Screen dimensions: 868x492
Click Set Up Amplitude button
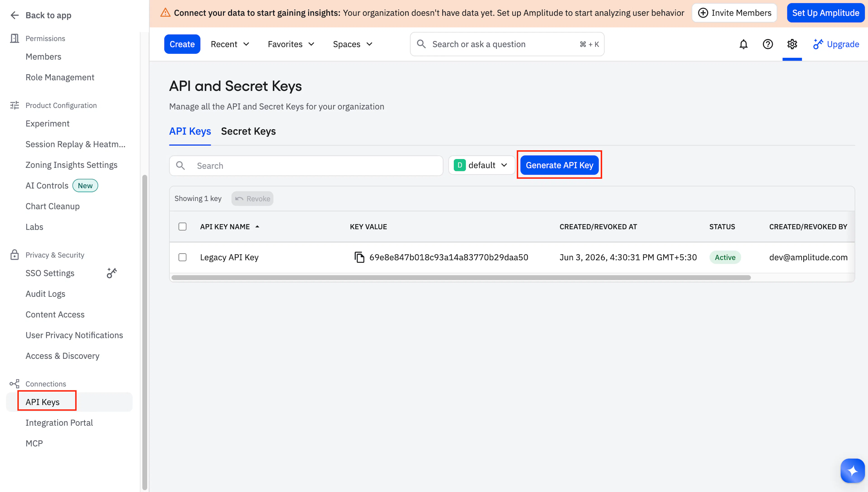(x=826, y=13)
